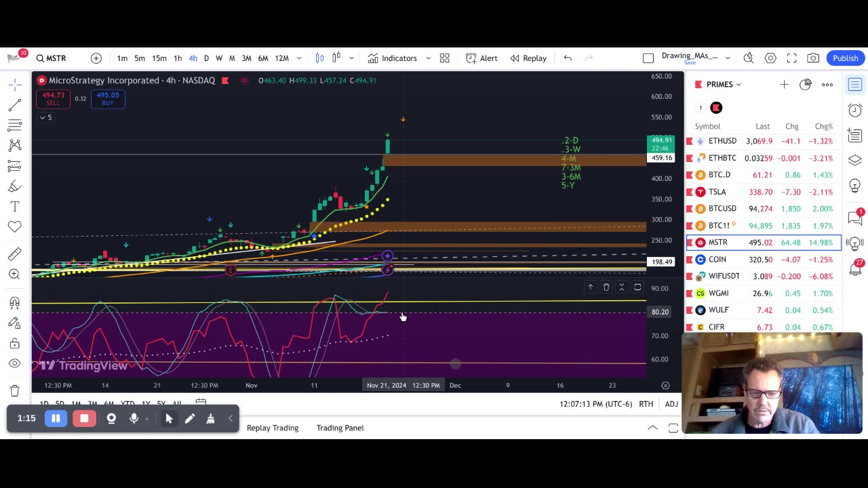Delete drawings with trash icon

tap(14, 390)
